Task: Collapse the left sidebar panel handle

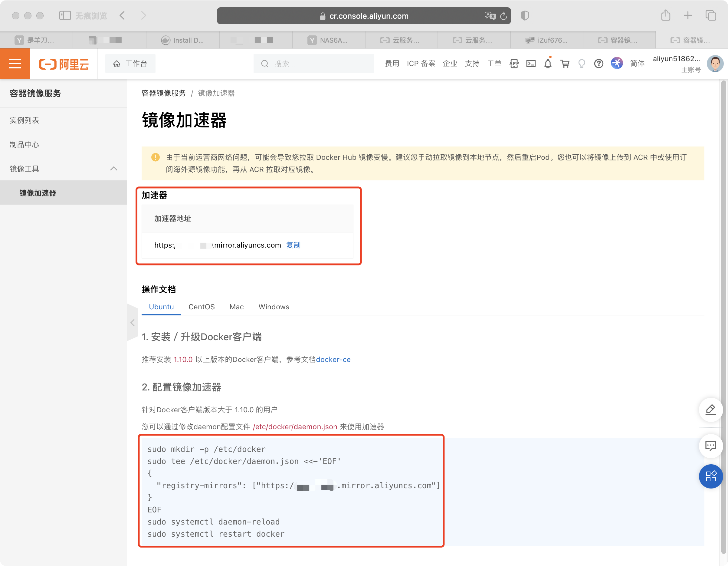Action: click(x=133, y=323)
